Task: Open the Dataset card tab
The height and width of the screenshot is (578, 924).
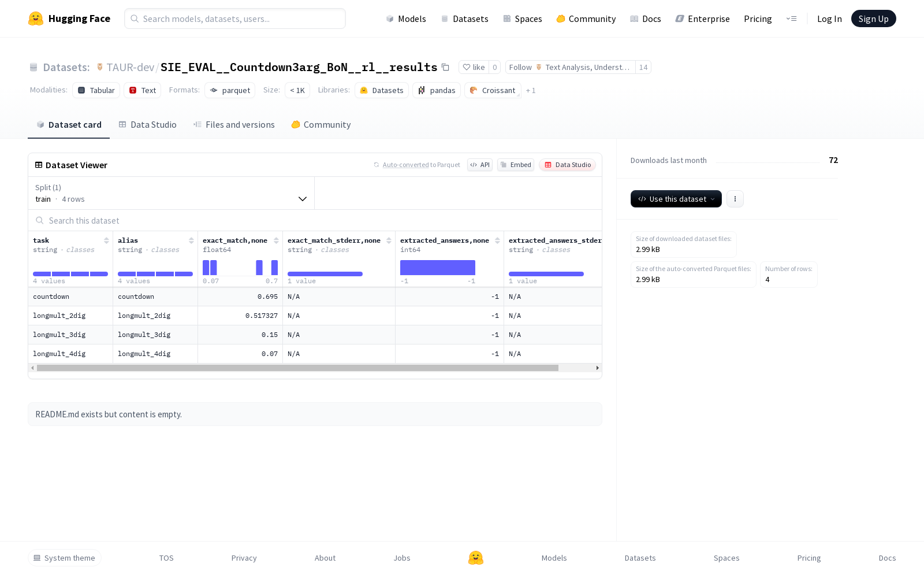Action: click(69, 125)
